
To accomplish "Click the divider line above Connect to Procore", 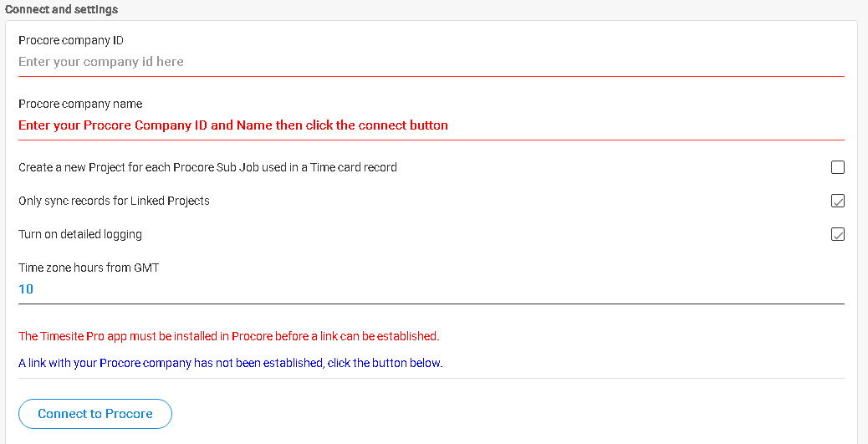I will point(431,379).
